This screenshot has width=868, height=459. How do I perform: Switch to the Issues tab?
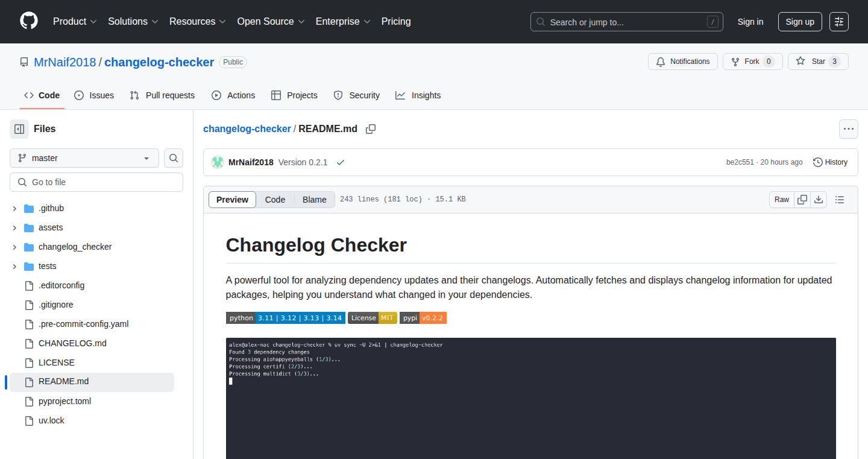point(94,95)
